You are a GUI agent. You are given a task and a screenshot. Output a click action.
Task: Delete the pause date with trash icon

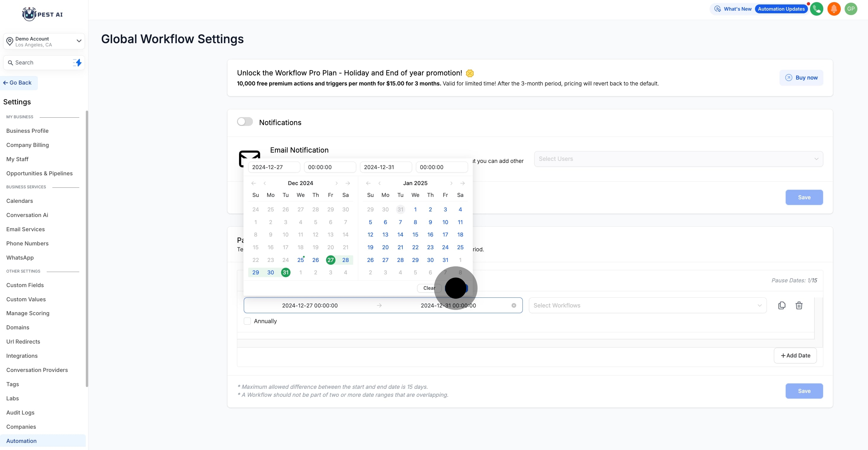(799, 305)
